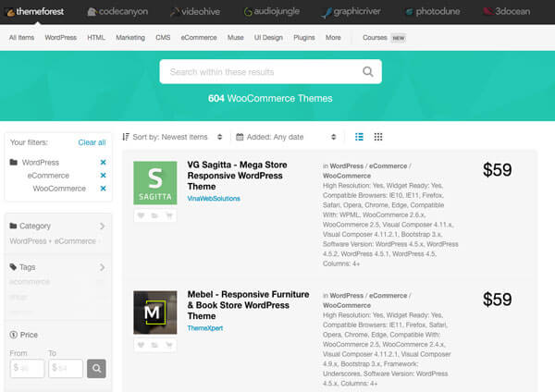The image size is (555, 392).
Task: Click the WordPress link in Mebel breadcrumb
Action: point(347,296)
